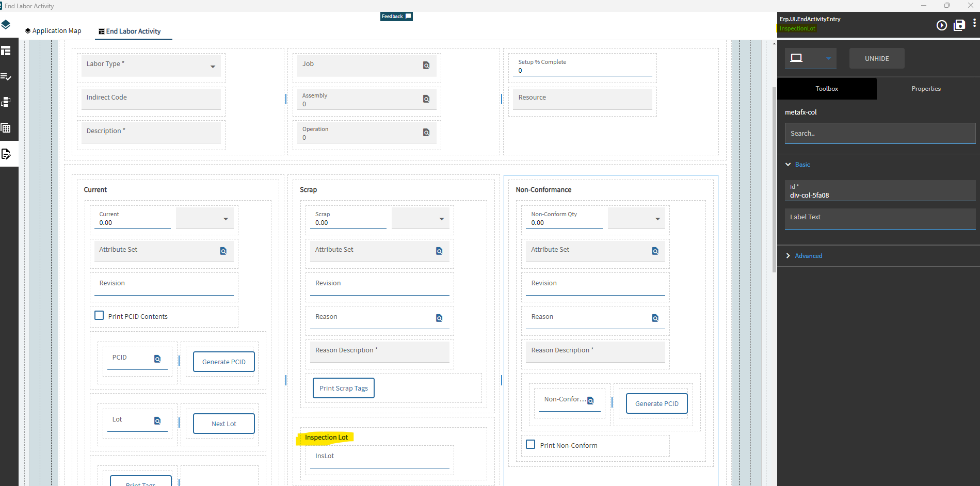
Task: Enable the Print Non-Conform checkbox
Action: [x=531, y=444]
